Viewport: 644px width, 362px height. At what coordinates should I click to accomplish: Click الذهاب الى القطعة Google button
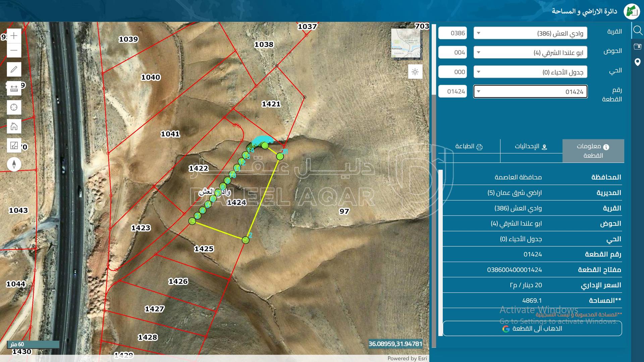[x=532, y=328]
